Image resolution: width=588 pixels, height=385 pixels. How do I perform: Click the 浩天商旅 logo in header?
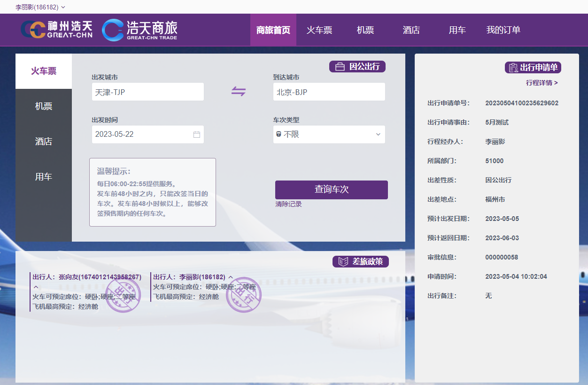point(139,30)
